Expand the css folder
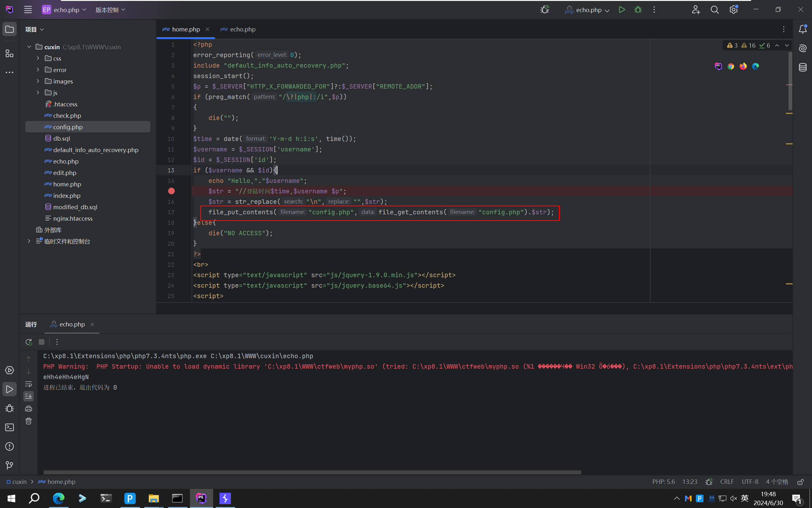This screenshot has height=508, width=812. 38,58
